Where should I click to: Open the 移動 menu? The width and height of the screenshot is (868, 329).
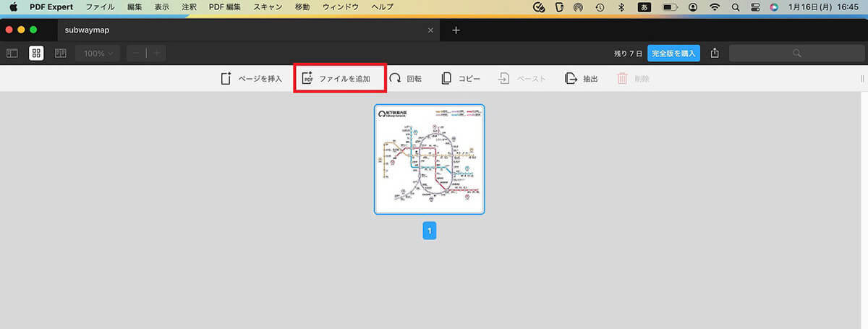pyautogui.click(x=302, y=7)
